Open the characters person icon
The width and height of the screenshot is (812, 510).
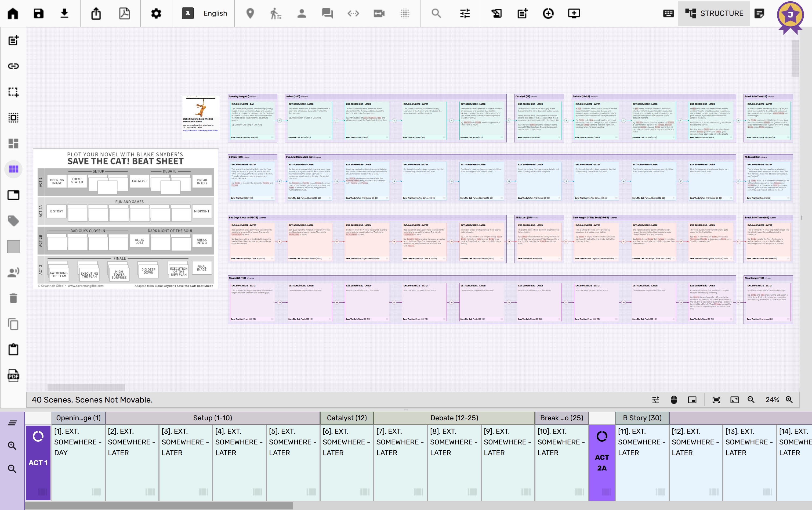point(302,13)
